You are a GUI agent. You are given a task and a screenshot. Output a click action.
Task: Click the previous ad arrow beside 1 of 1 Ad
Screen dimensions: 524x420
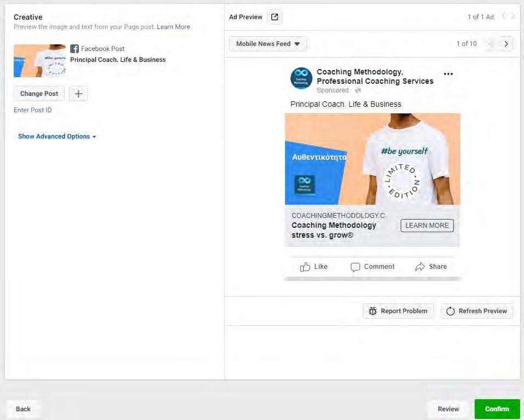point(504,16)
